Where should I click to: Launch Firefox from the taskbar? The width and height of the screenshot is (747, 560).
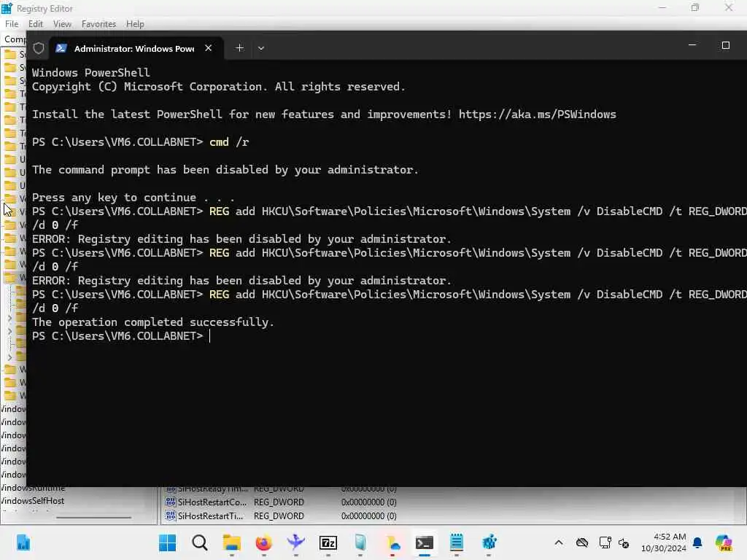263,542
